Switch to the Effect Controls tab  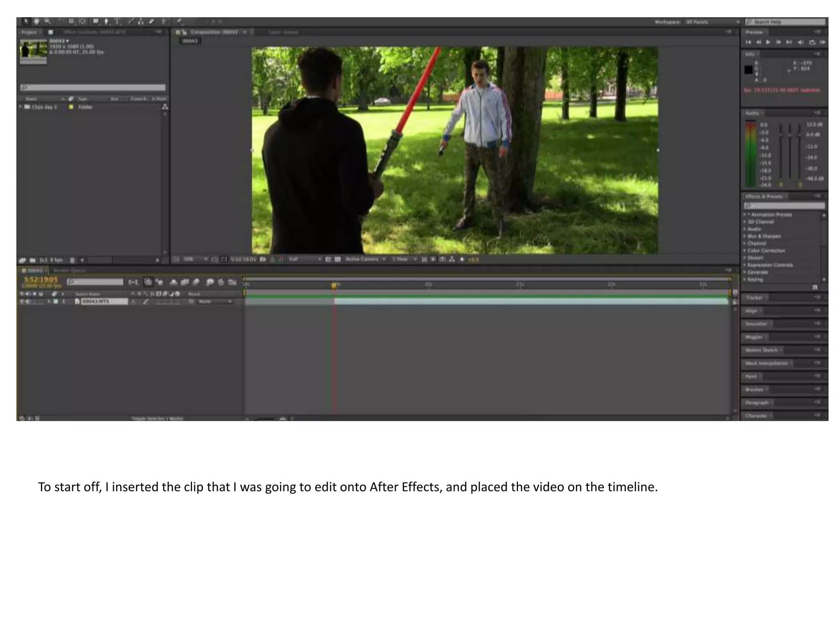click(x=95, y=32)
